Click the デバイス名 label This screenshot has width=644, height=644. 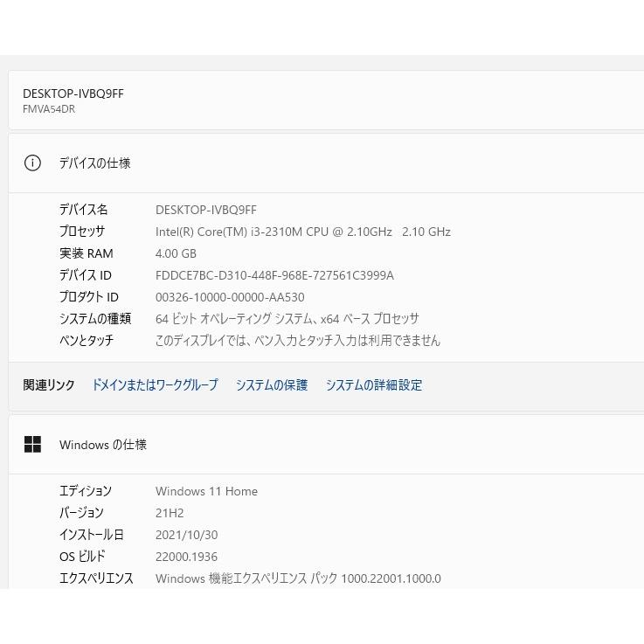click(x=83, y=210)
